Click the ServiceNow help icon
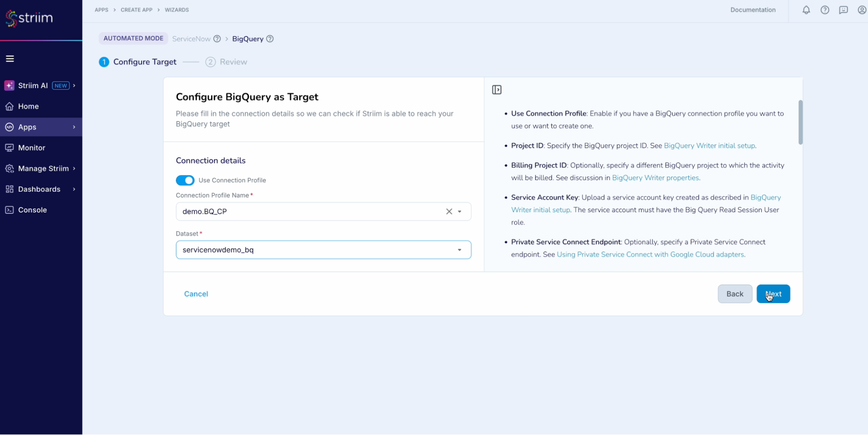The height and width of the screenshot is (435, 868). (x=217, y=39)
